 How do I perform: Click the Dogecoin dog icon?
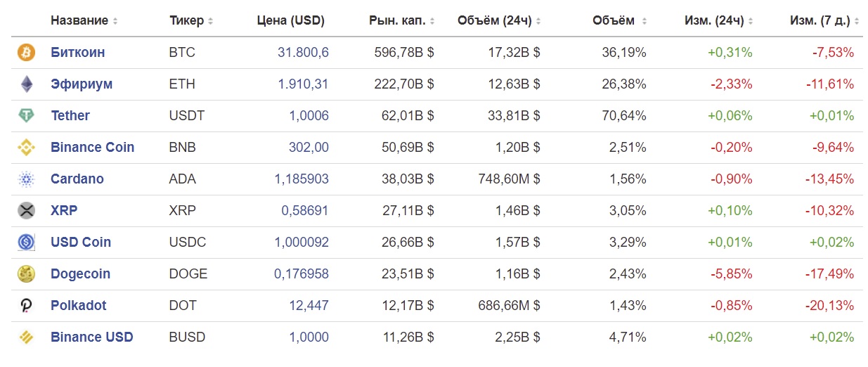coord(26,273)
